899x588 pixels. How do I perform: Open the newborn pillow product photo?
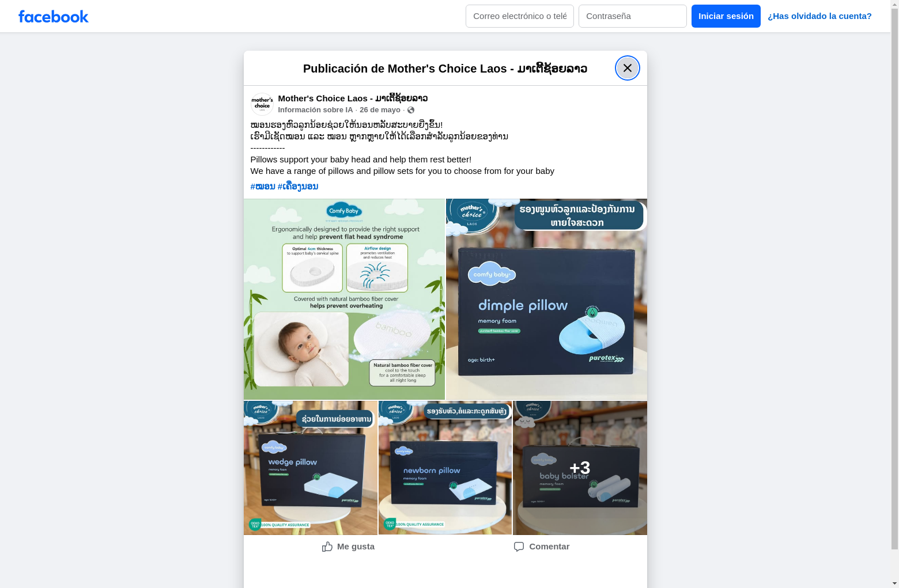click(x=445, y=468)
